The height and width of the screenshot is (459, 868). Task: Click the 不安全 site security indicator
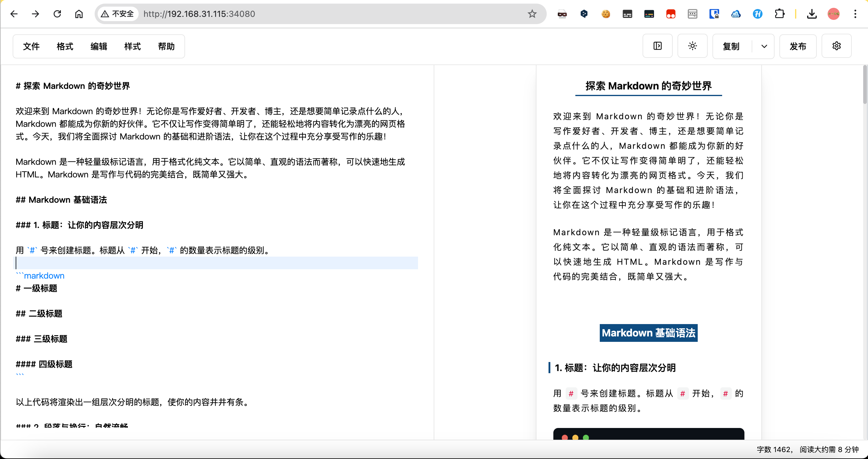coord(118,14)
